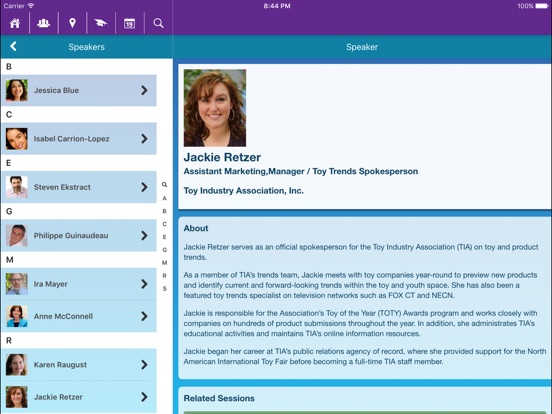
Task: Tap the graduation cap speakers icon
Action: click(101, 23)
